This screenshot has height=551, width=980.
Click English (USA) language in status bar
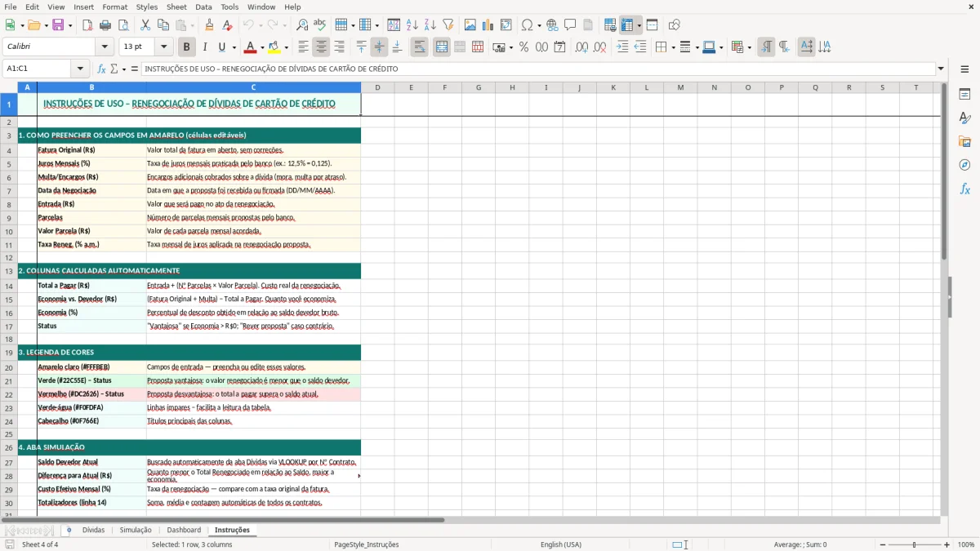561,544
